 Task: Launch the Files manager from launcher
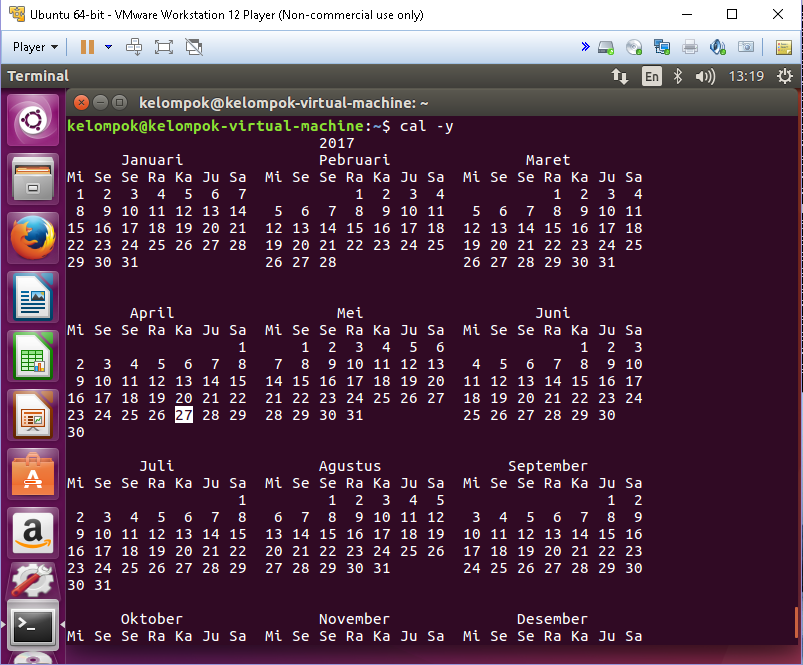tap(33, 179)
